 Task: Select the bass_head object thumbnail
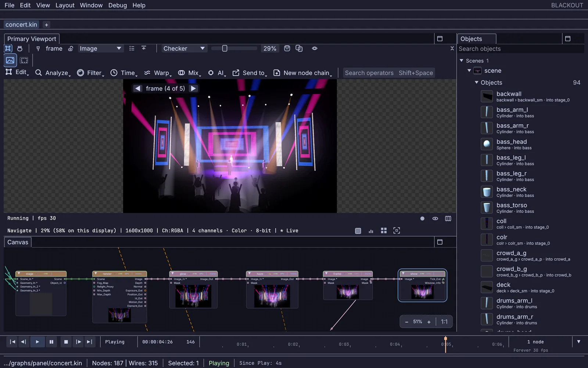coord(487,144)
